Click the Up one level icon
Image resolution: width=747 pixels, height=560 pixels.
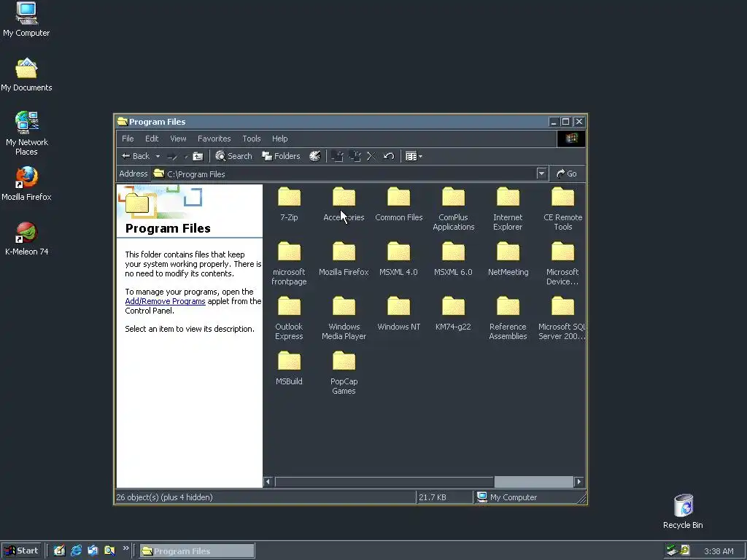point(198,156)
